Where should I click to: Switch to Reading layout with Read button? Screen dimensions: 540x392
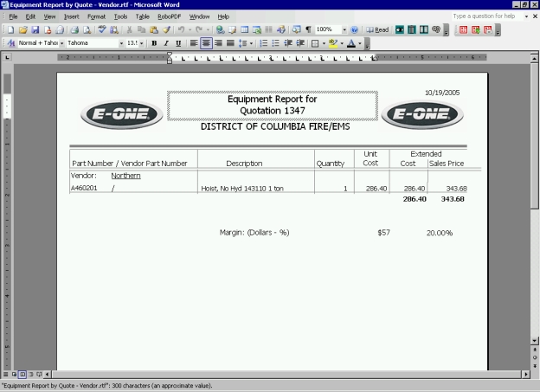click(x=377, y=30)
